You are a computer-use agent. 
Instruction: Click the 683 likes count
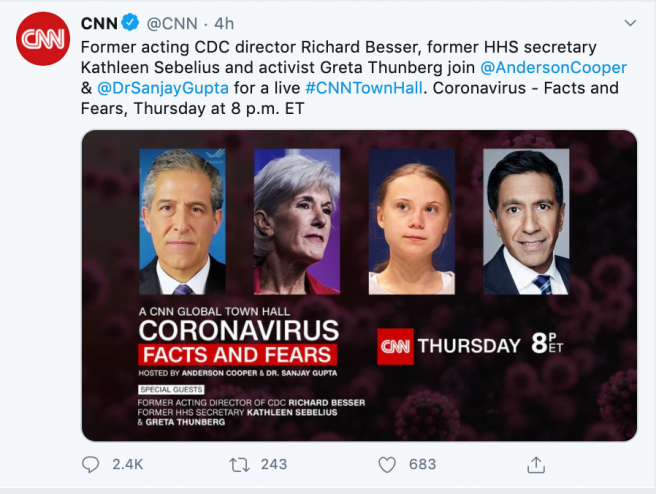coord(422,464)
